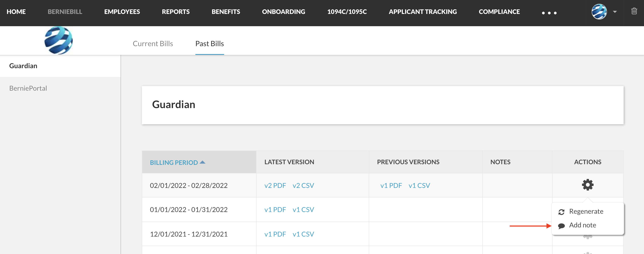Viewport: 644px width, 254px height.
Task: Click the profile globe avatar in navbar
Action: click(x=599, y=11)
